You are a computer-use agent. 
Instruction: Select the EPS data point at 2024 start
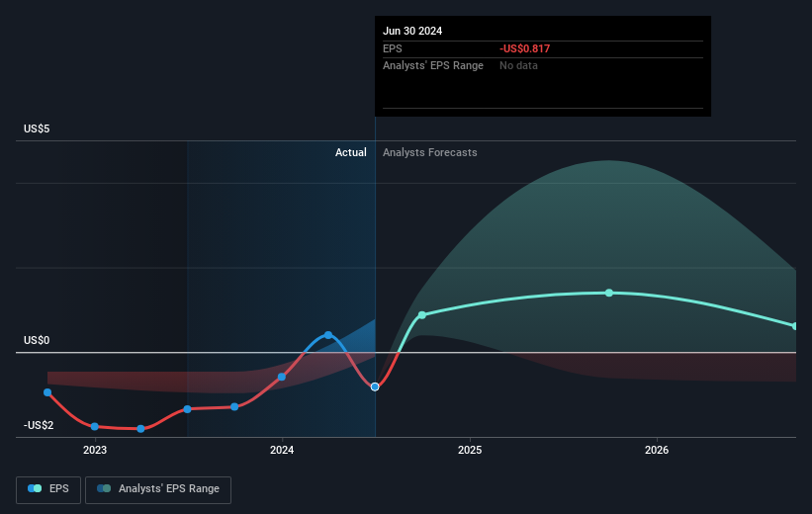[281, 377]
